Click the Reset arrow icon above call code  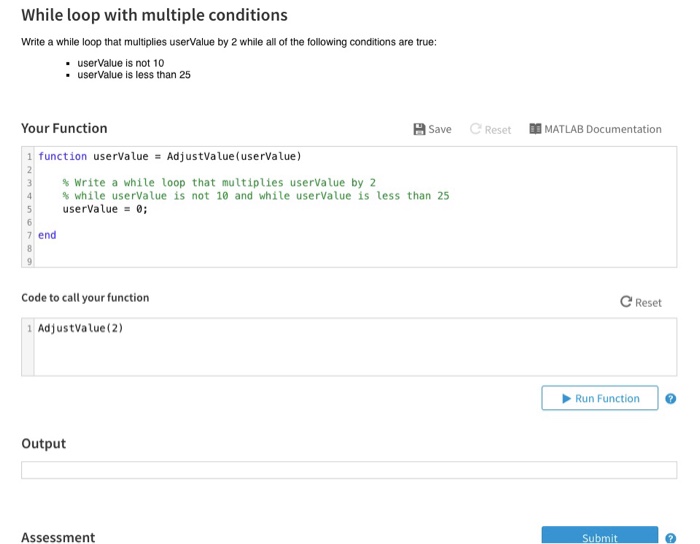click(626, 302)
